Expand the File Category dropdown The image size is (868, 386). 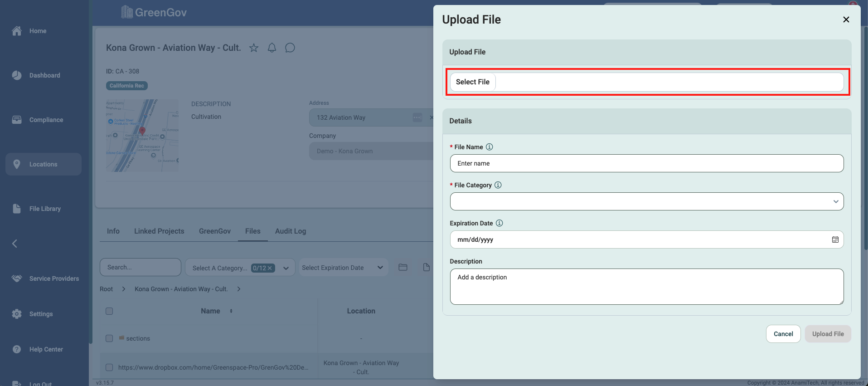[646, 201]
